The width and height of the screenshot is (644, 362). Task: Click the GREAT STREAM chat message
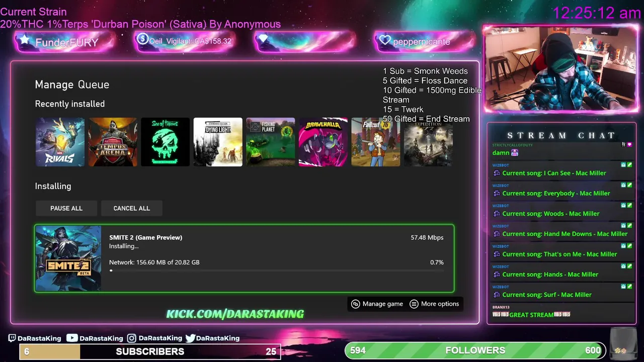[x=531, y=315]
